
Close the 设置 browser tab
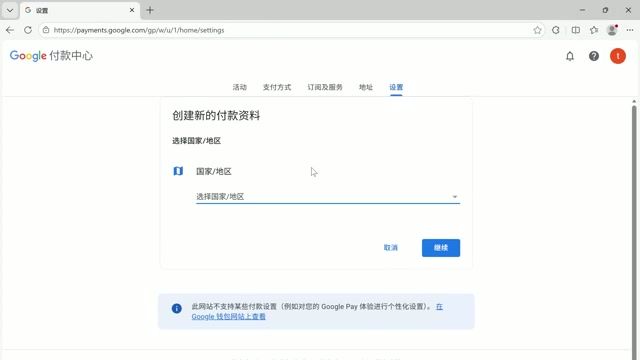click(132, 10)
